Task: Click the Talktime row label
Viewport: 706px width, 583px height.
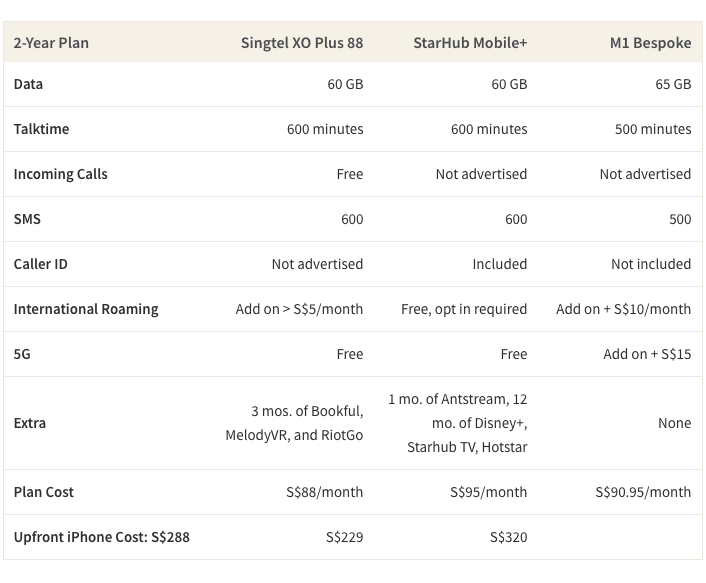Action: coord(41,129)
